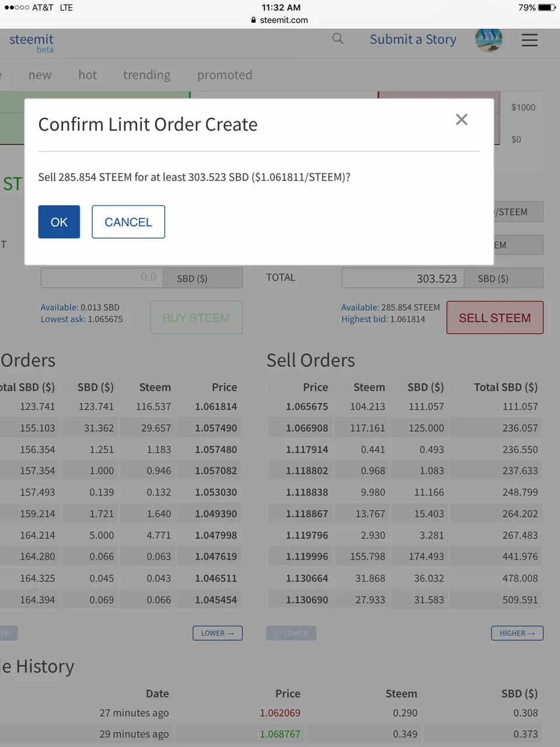
Task: Select sell order price 1.118838
Action: point(307,492)
